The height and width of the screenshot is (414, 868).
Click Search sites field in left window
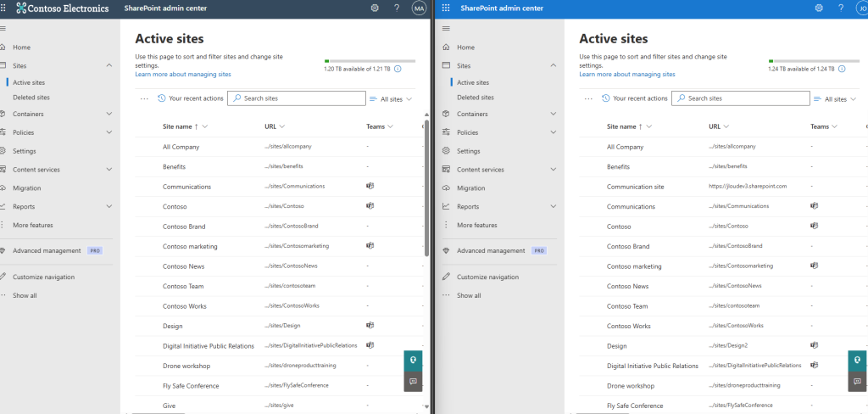click(296, 98)
